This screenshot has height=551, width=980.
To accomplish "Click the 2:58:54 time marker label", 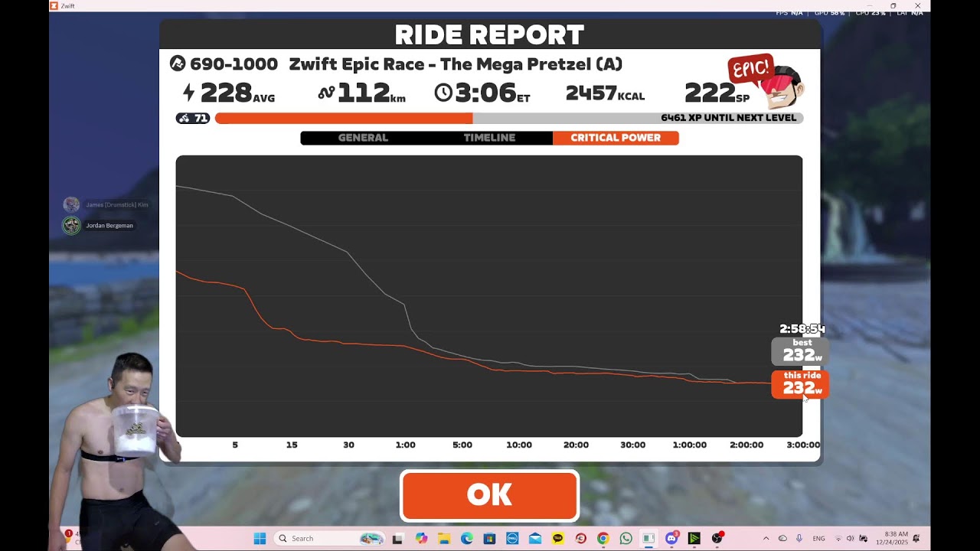I will pyautogui.click(x=802, y=329).
